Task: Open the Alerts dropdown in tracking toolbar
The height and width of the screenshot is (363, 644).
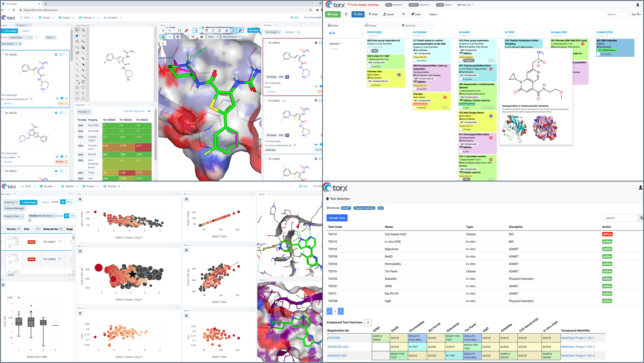Action: pos(434,14)
